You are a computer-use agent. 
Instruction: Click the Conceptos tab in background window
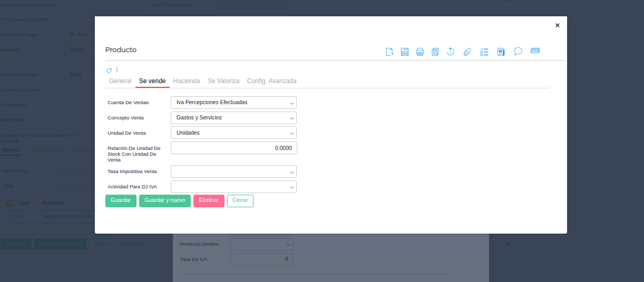coord(46,150)
